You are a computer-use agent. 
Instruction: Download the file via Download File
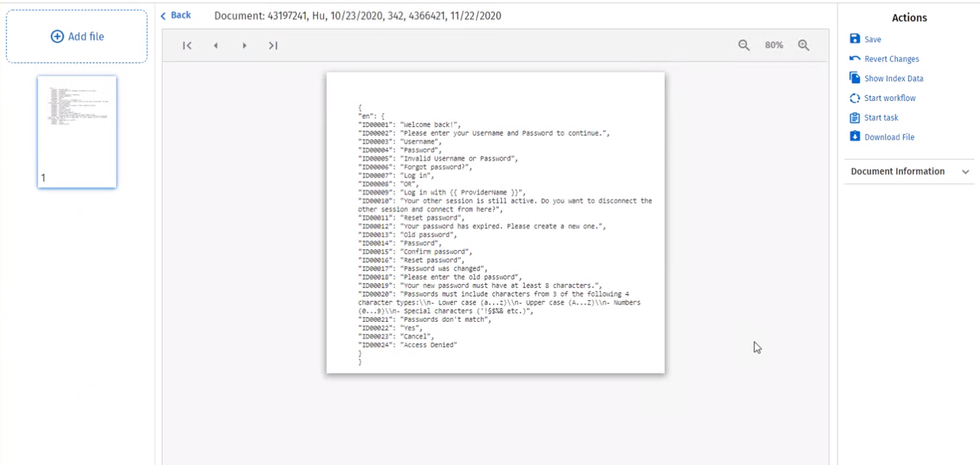pyautogui.click(x=888, y=137)
